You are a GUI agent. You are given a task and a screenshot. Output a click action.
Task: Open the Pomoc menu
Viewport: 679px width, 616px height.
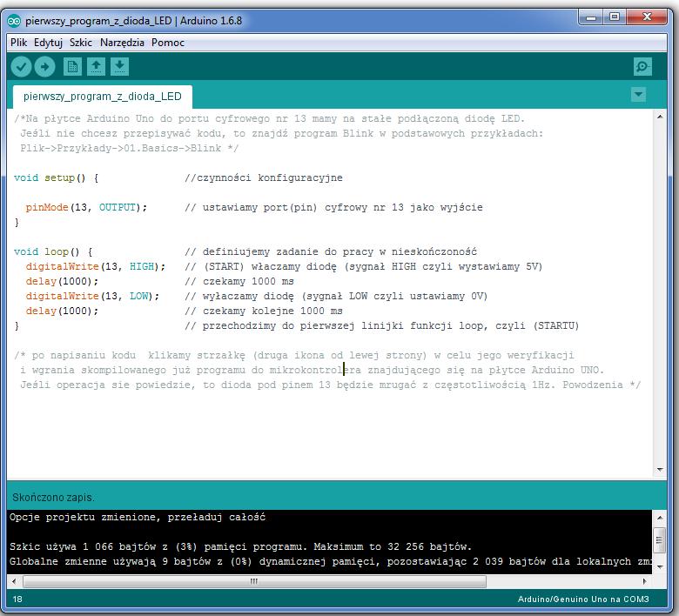[168, 43]
